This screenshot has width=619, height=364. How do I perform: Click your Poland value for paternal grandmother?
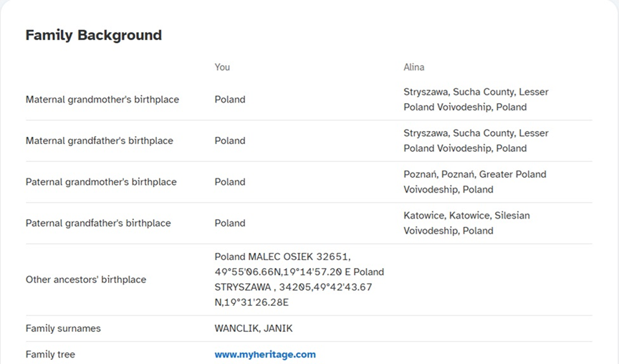[x=230, y=182]
